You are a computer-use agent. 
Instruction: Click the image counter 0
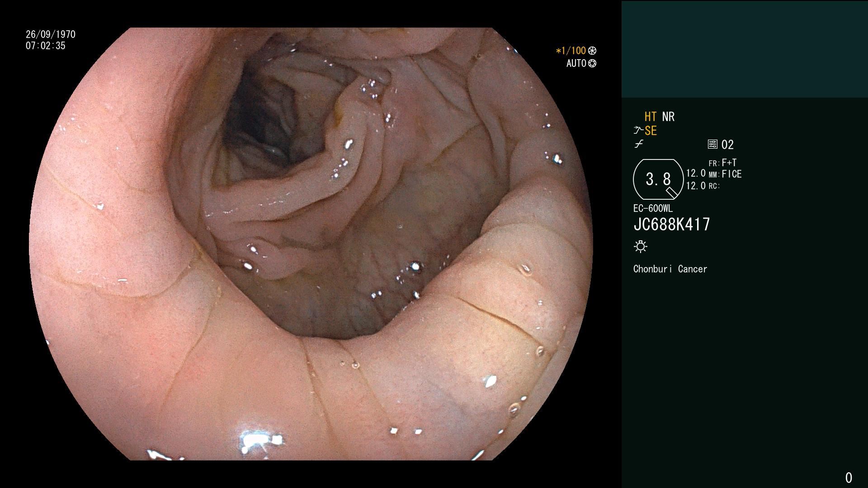(849, 478)
